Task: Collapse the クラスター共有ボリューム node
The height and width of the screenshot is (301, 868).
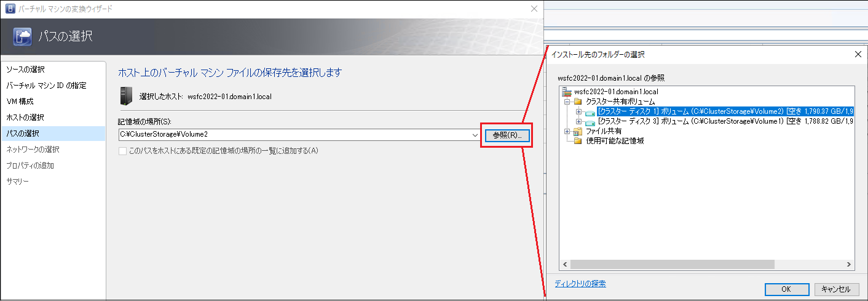Action: tap(567, 102)
